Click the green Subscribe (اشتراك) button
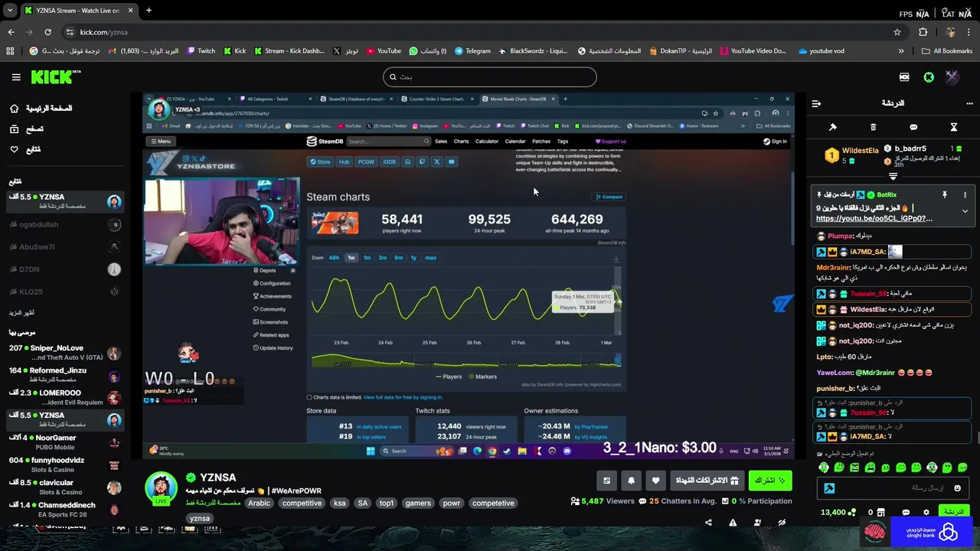980x551 pixels. click(770, 481)
